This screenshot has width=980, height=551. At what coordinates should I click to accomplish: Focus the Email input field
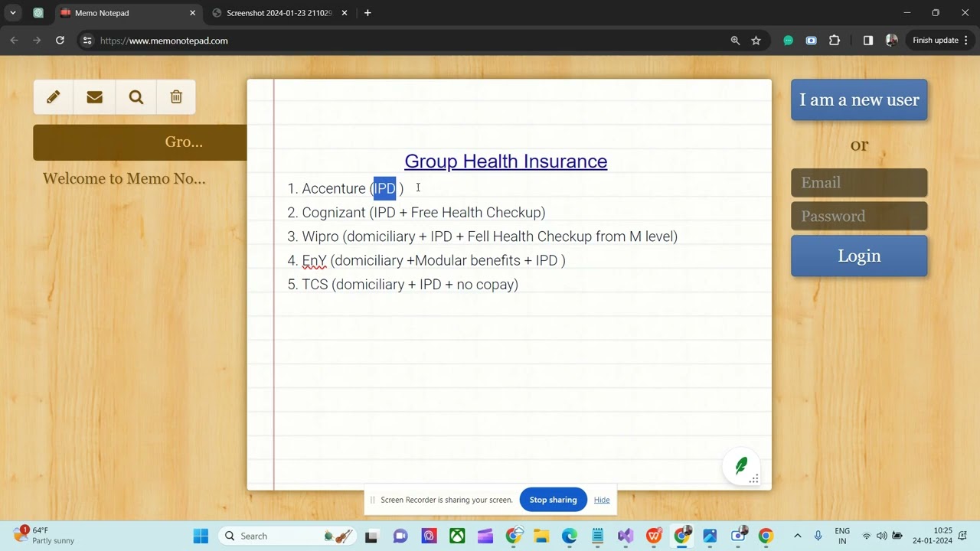click(859, 183)
